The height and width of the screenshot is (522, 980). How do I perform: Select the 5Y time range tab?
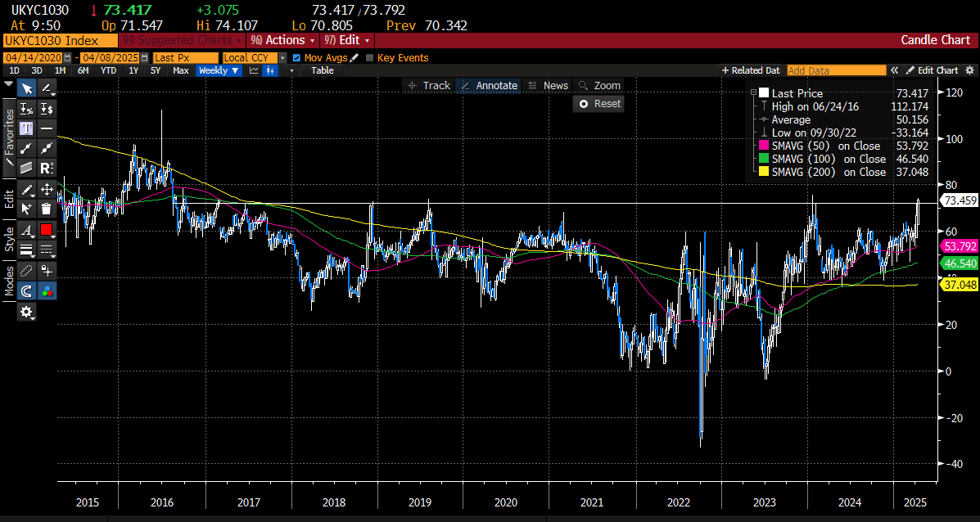tap(155, 70)
